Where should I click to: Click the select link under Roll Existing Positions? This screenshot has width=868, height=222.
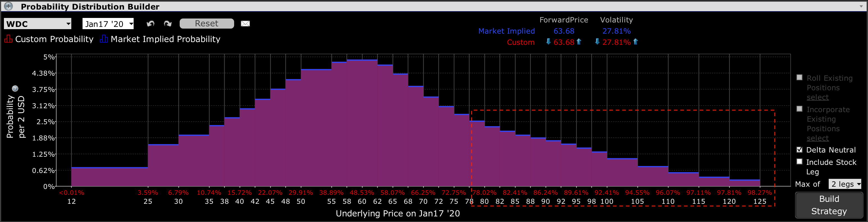pyautogui.click(x=817, y=97)
